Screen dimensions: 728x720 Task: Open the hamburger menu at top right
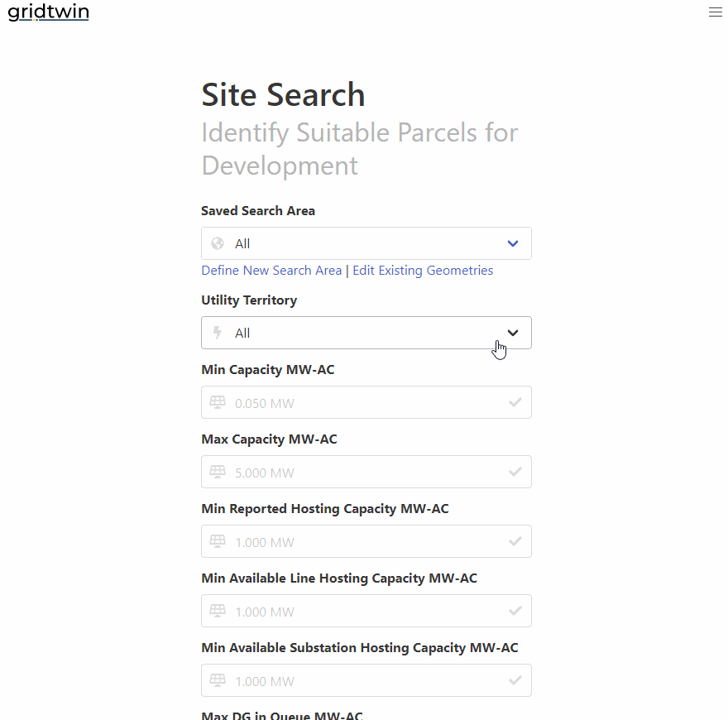tap(715, 12)
